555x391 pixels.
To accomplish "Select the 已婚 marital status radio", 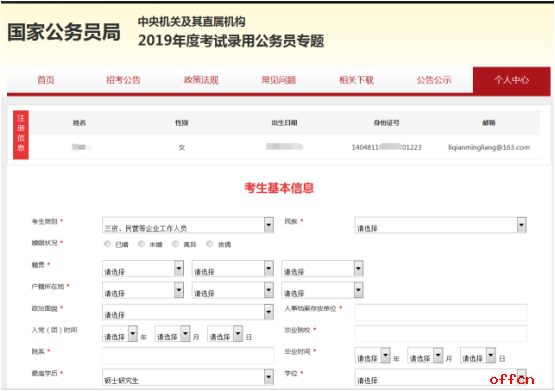I will point(107,244).
